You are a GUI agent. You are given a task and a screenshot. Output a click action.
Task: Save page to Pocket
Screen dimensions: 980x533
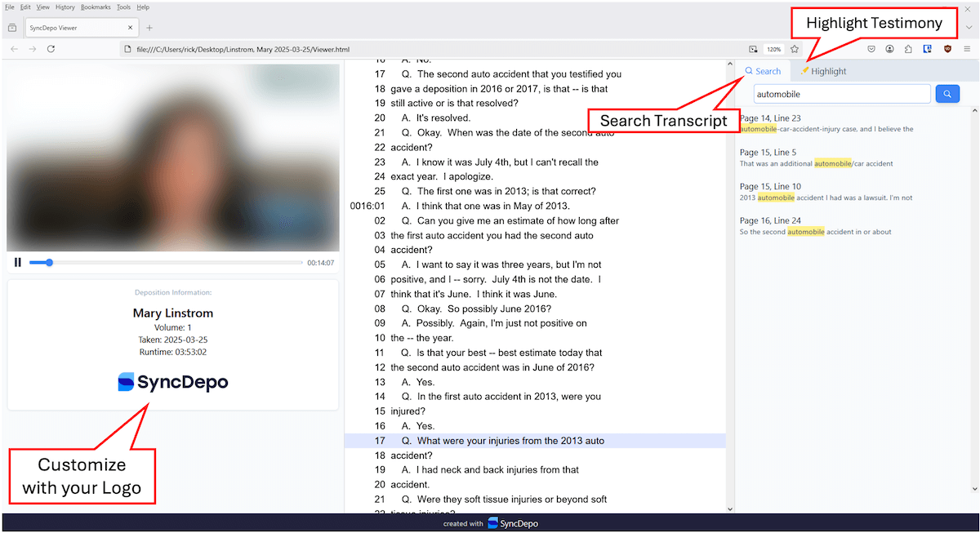point(871,49)
